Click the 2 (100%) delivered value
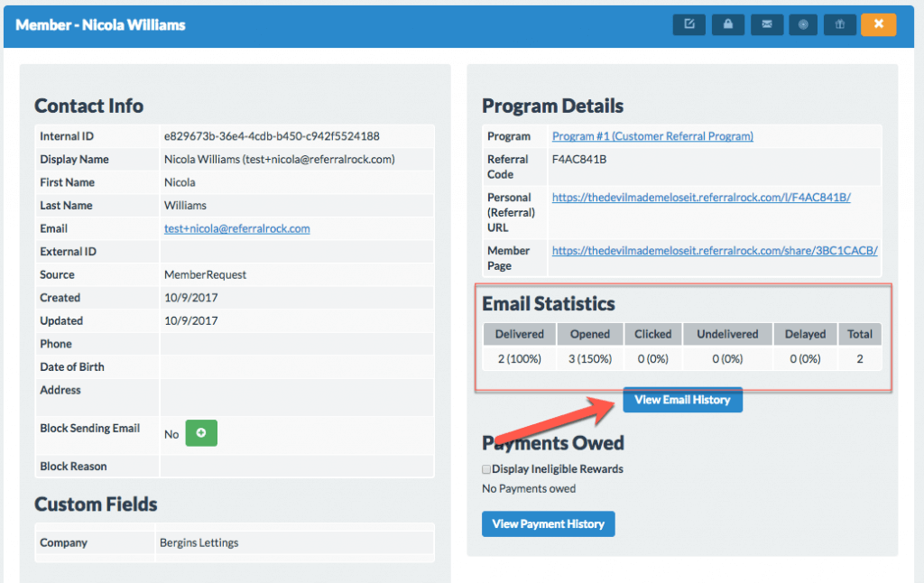Viewport: 924px width, 583px height. pyautogui.click(x=520, y=358)
